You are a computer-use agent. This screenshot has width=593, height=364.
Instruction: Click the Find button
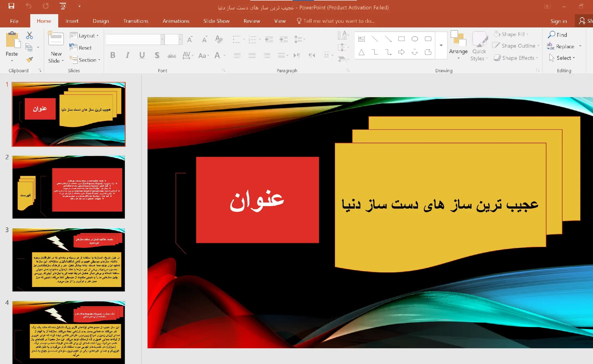point(558,35)
